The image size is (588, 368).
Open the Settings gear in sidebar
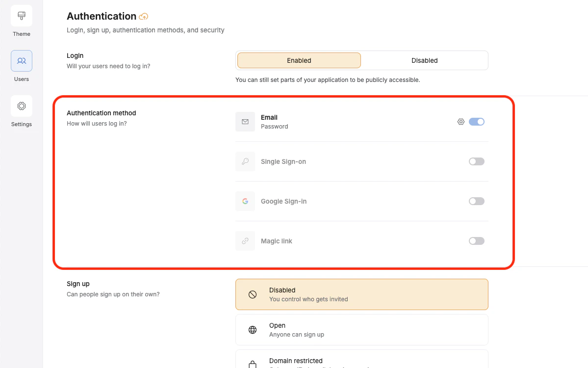pos(22,106)
